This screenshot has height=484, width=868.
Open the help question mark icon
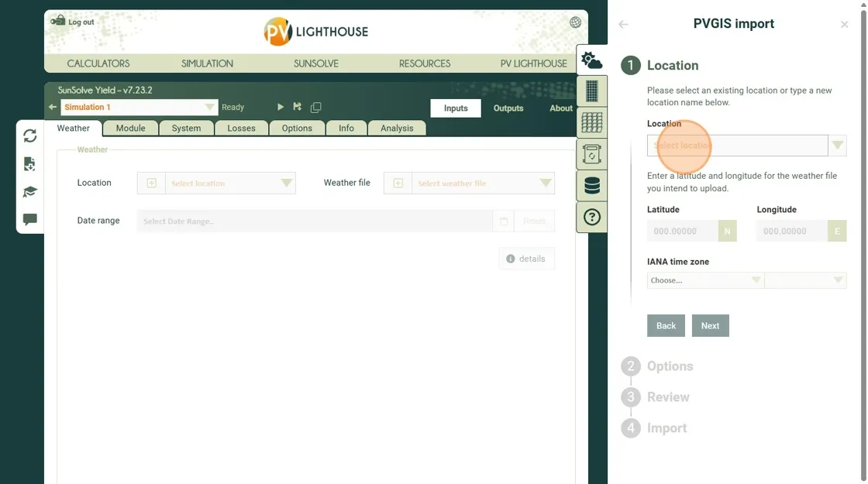tap(591, 217)
